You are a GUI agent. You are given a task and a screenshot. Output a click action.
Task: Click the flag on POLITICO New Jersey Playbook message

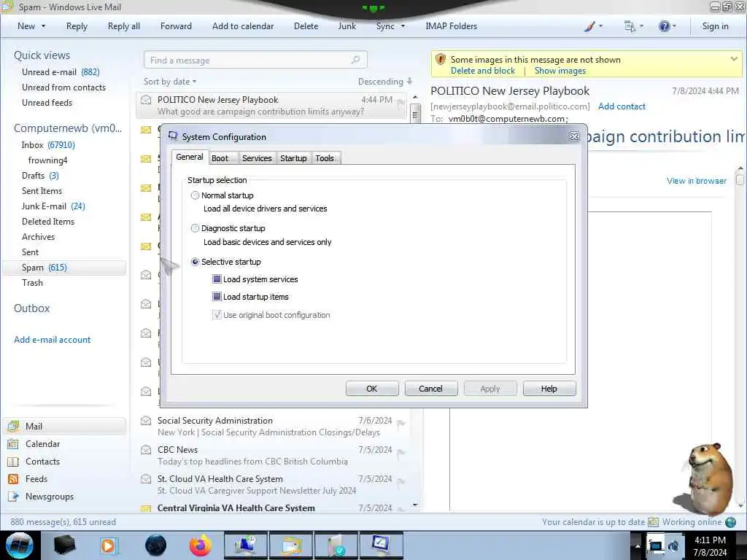point(400,102)
